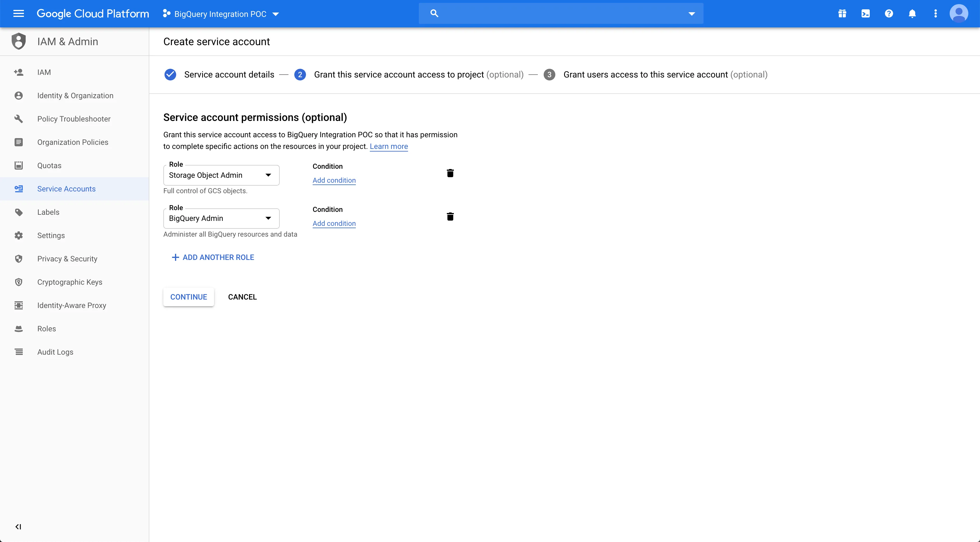The image size is (980, 542).
Task: Delete the Storage Object Admin role row
Action: pos(450,173)
